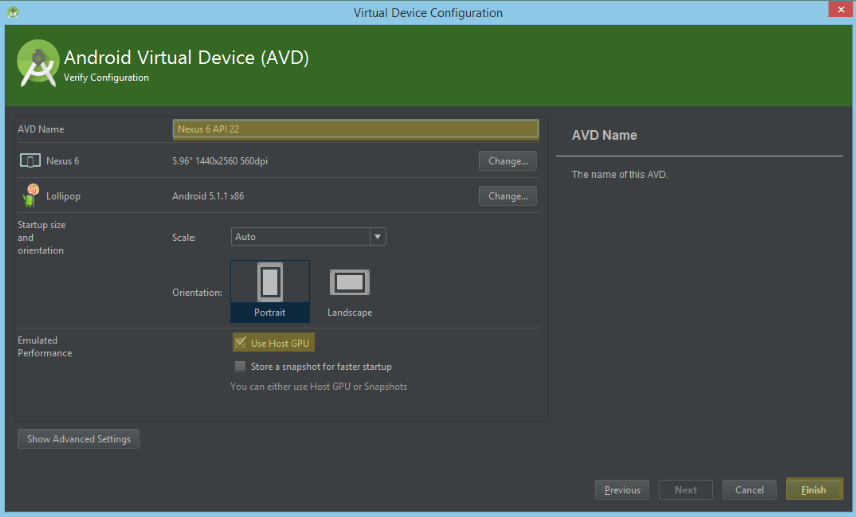The width and height of the screenshot is (856, 517).
Task: Click the Finish button
Action: coord(813,490)
